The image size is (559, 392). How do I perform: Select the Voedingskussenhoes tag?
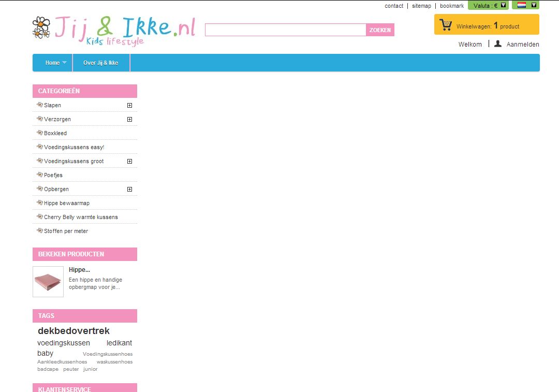click(108, 354)
